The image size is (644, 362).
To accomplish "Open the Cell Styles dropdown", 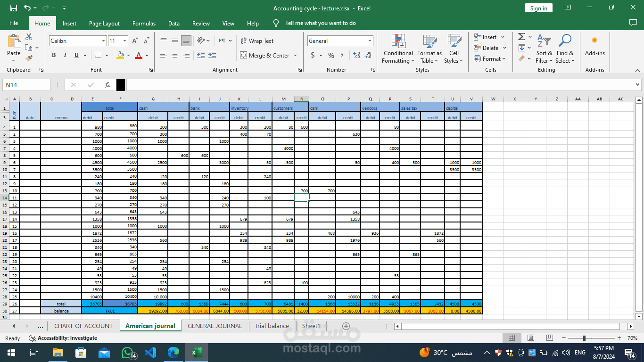I will tap(454, 49).
